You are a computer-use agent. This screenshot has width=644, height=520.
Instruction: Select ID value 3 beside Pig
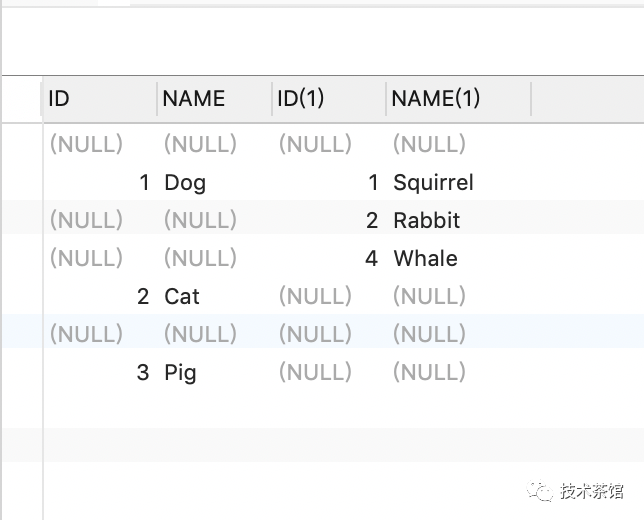[x=143, y=373]
